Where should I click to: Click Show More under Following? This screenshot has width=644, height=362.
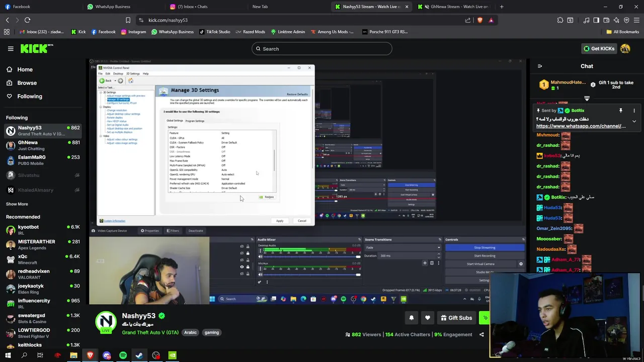click(x=17, y=204)
